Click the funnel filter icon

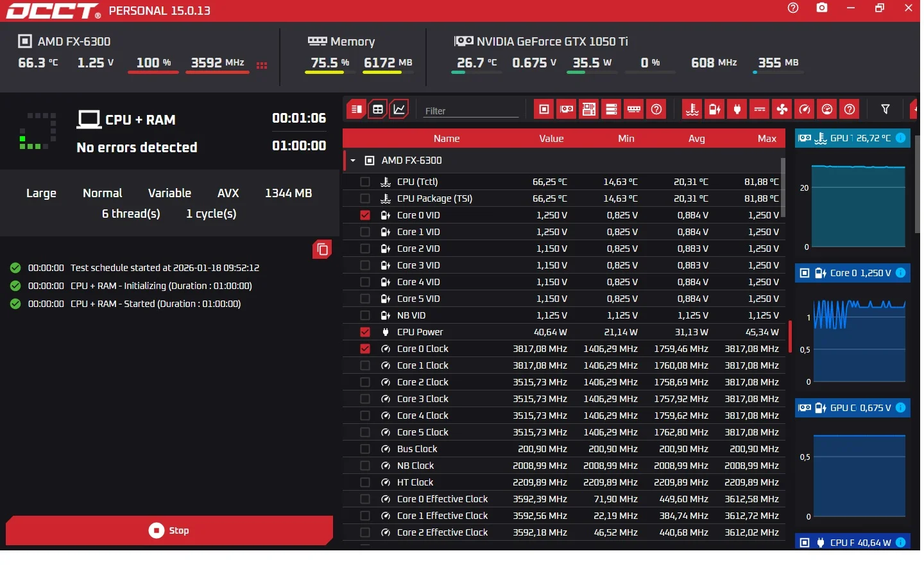pyautogui.click(x=886, y=109)
